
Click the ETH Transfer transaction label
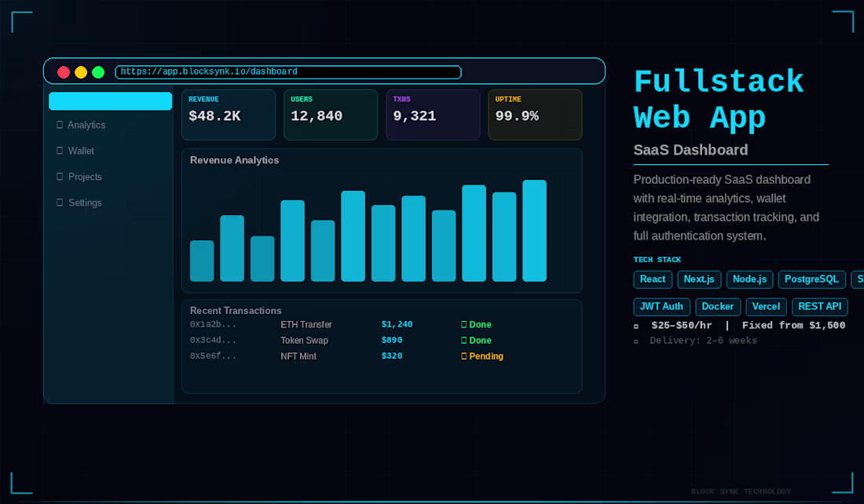click(306, 324)
